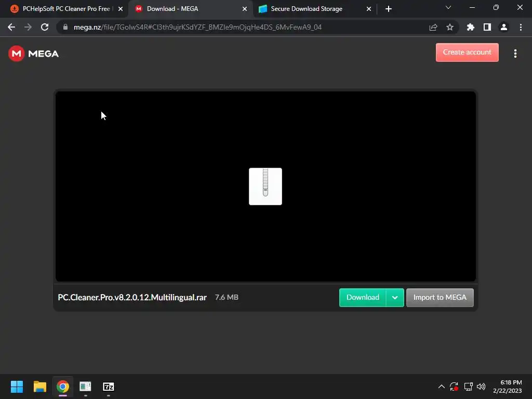532x399 pixels.
Task: Close the PCHelpSoft PC Cleaner Pro tab
Action: 121,9
